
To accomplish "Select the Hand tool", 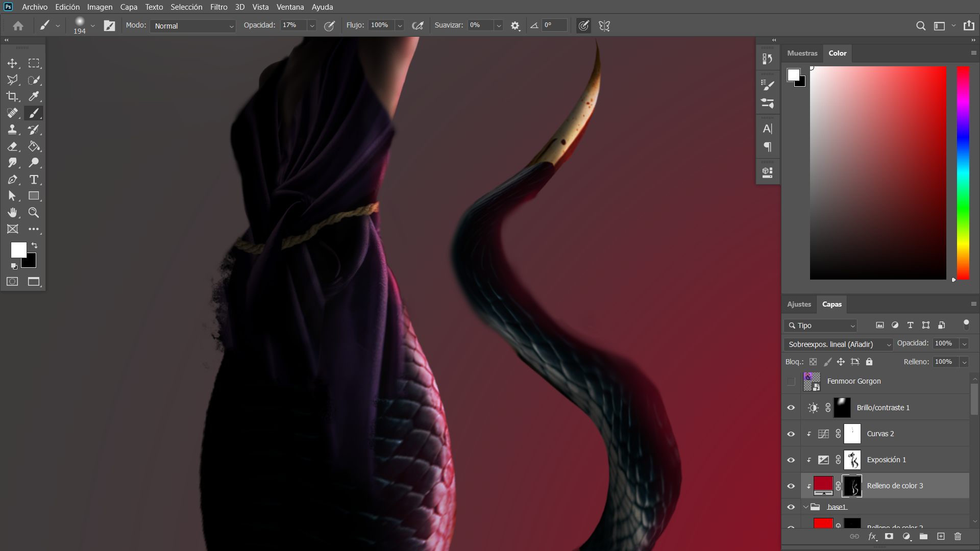I will 12,213.
